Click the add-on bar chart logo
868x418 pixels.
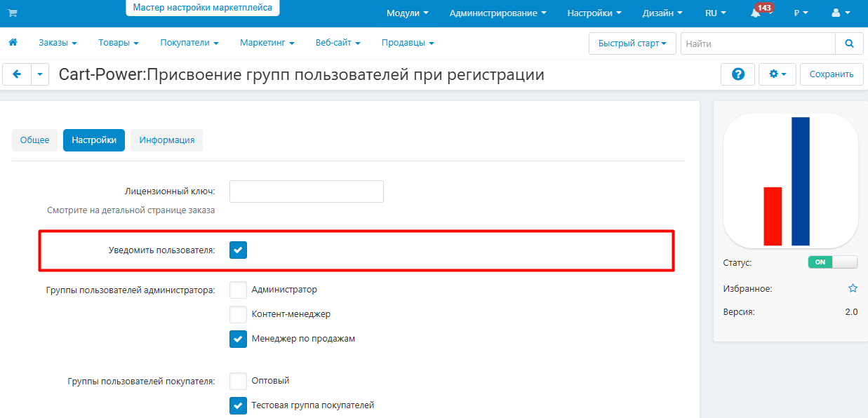(790, 180)
